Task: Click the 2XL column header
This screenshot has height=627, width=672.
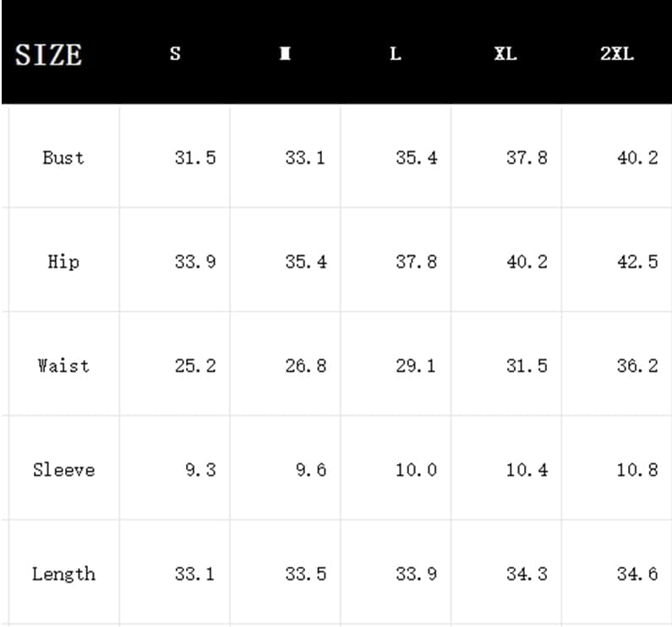Action: pyautogui.click(x=616, y=54)
